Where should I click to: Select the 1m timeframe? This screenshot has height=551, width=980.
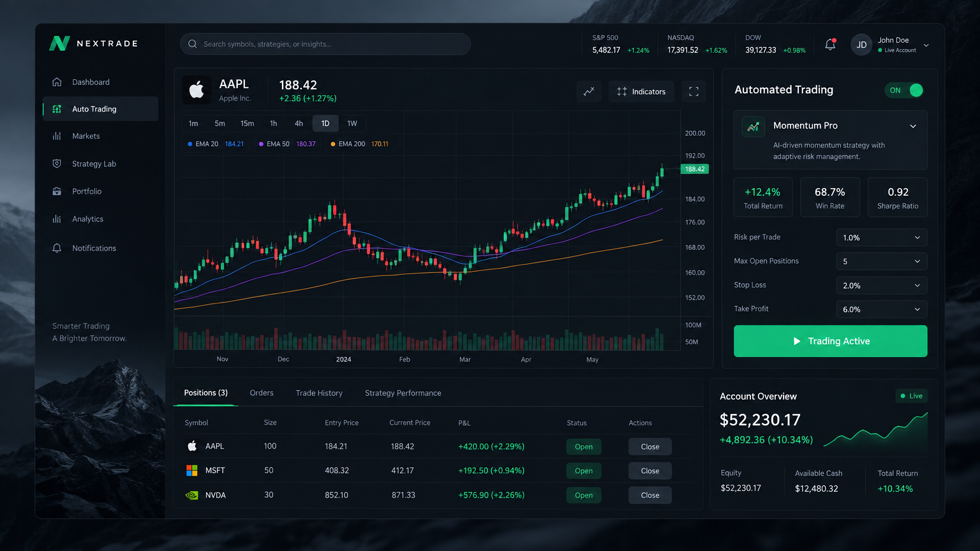click(193, 124)
